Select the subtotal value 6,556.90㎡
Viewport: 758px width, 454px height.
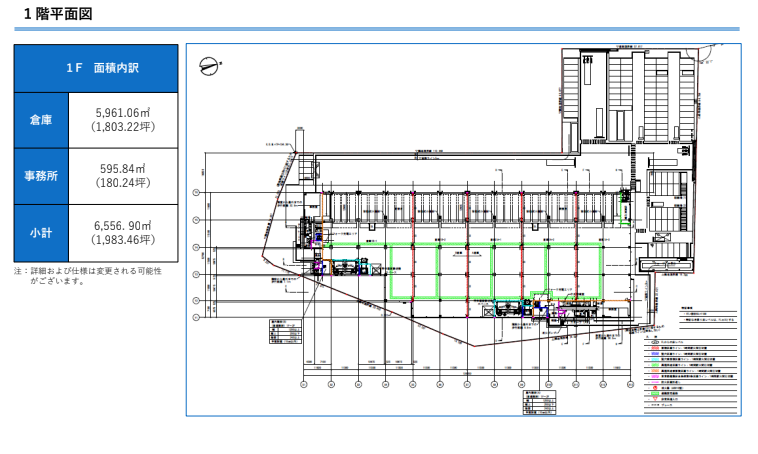[x=123, y=226]
